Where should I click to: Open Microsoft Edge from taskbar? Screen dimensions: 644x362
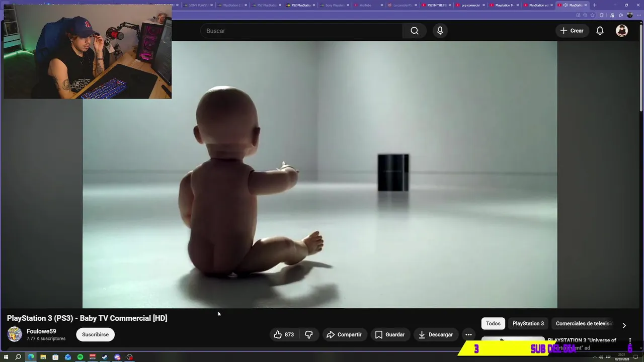[31, 357]
